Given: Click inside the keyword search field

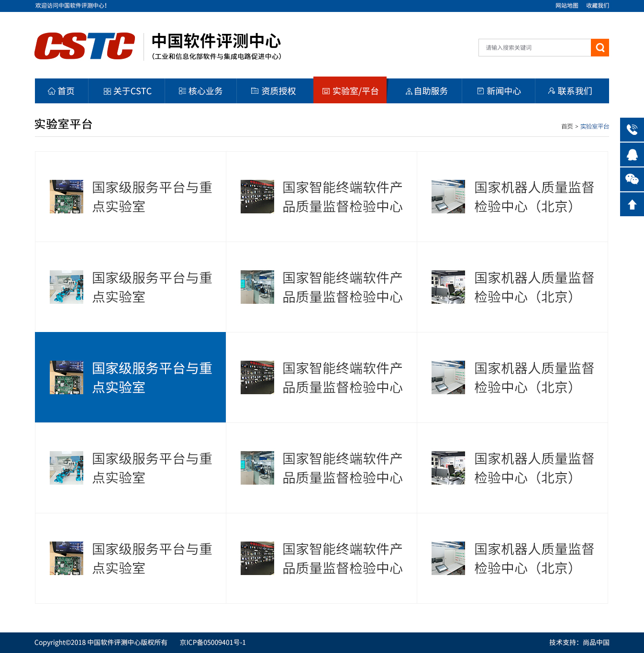Looking at the screenshot, I should [x=531, y=47].
